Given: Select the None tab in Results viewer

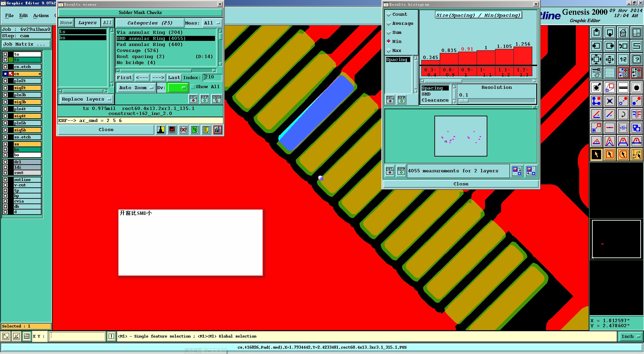Looking at the screenshot, I should (x=66, y=23).
